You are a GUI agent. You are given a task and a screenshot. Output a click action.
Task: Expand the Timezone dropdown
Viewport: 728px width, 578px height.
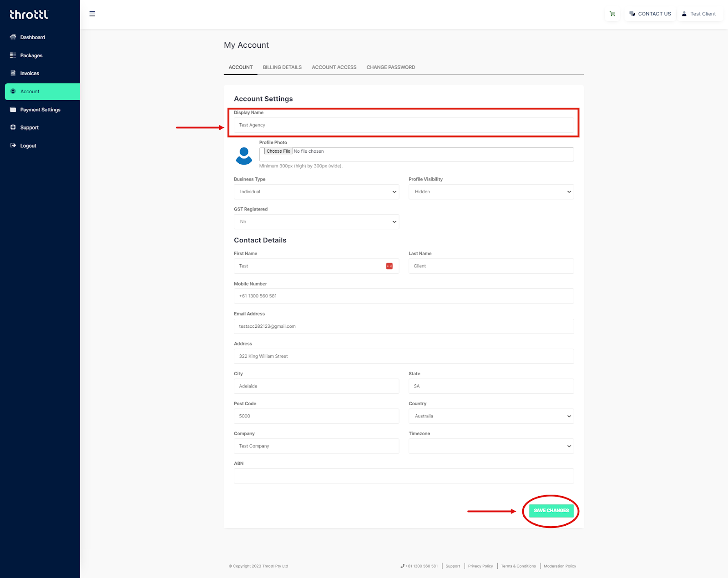pos(490,446)
